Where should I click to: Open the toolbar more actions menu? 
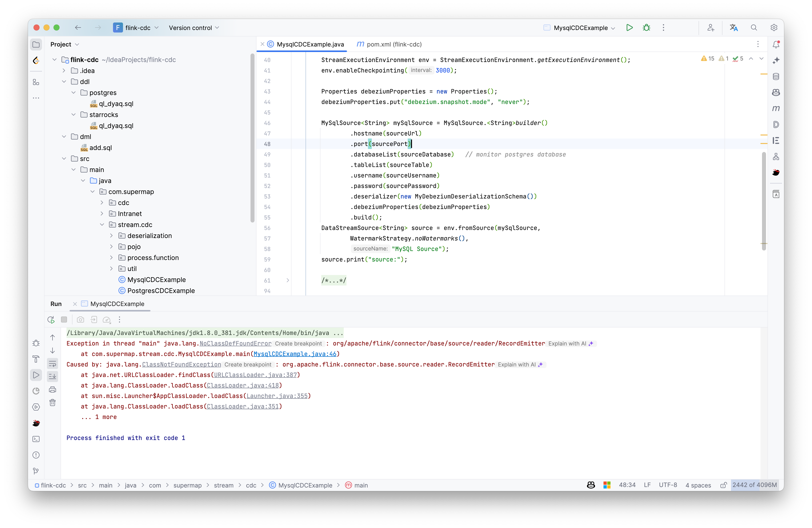(663, 28)
